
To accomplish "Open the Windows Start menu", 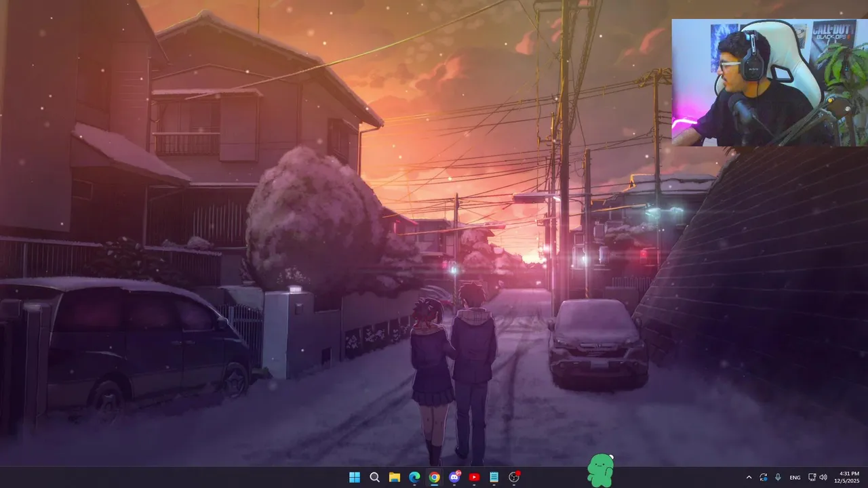I will tap(355, 477).
